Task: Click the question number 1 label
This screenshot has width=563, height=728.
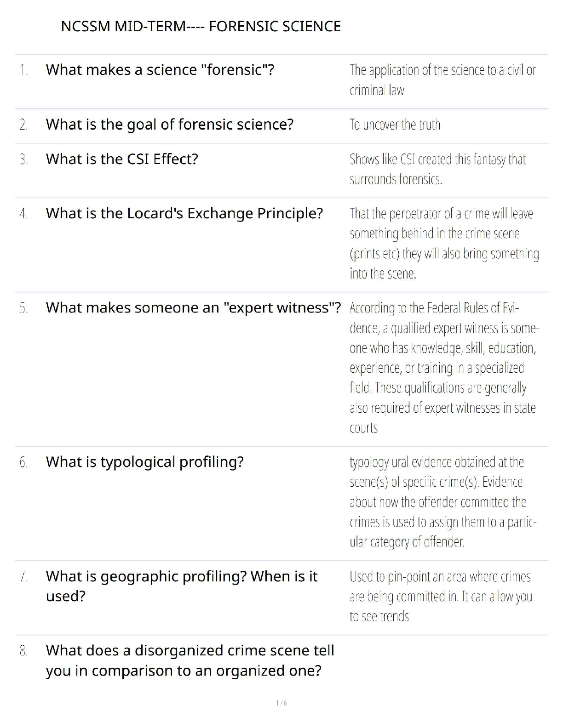Action: pos(24,70)
